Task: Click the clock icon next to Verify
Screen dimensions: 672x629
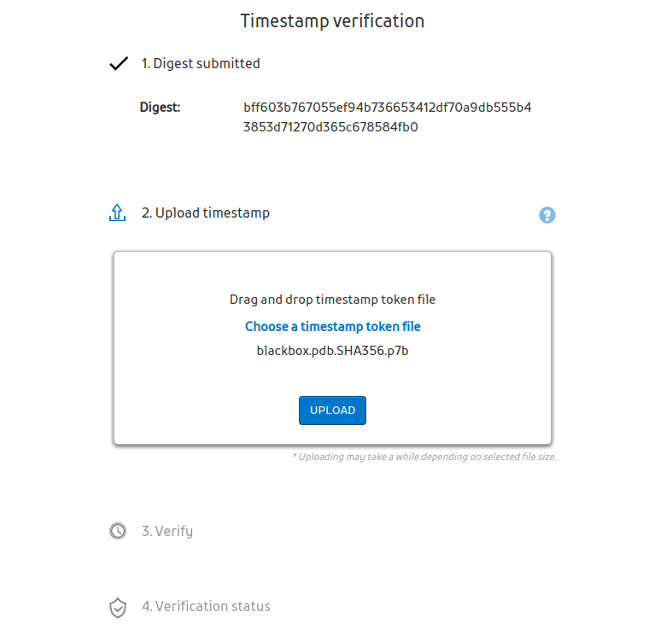Action: click(x=118, y=531)
